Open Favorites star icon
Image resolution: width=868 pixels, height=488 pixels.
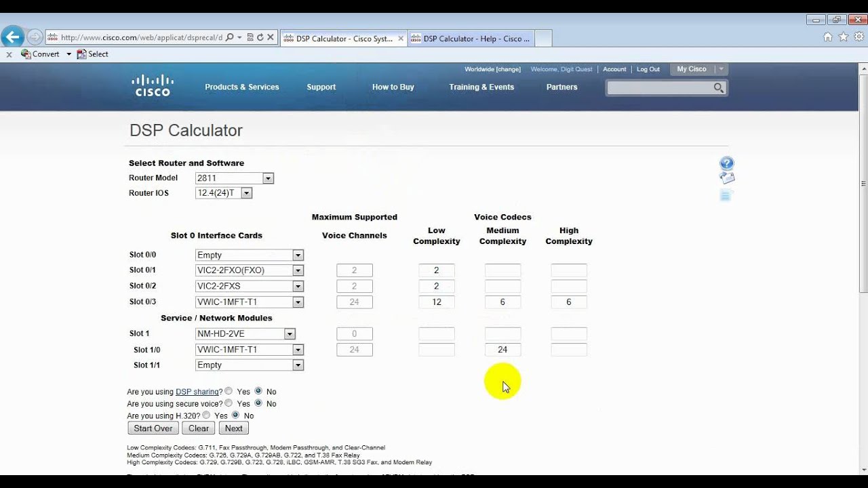(x=843, y=37)
